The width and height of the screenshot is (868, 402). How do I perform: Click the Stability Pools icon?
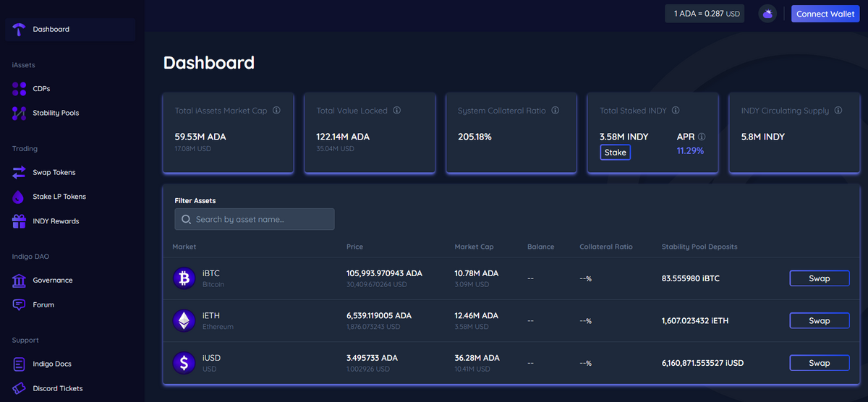point(20,113)
